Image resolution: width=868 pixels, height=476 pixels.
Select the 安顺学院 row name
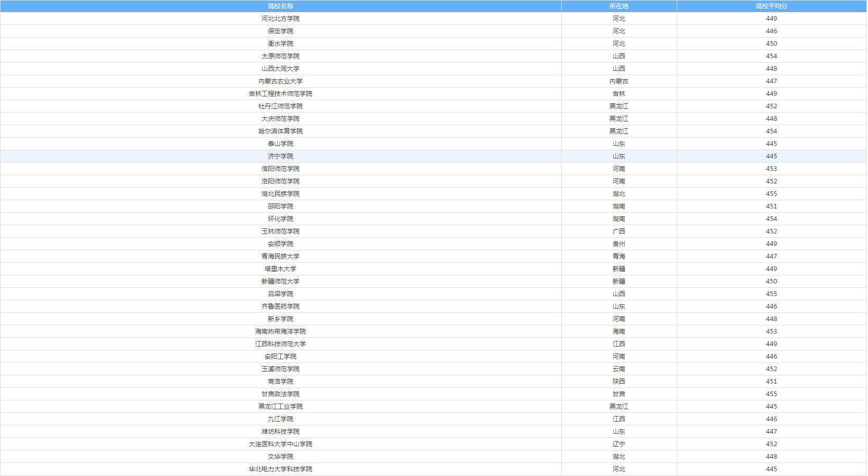(x=280, y=244)
